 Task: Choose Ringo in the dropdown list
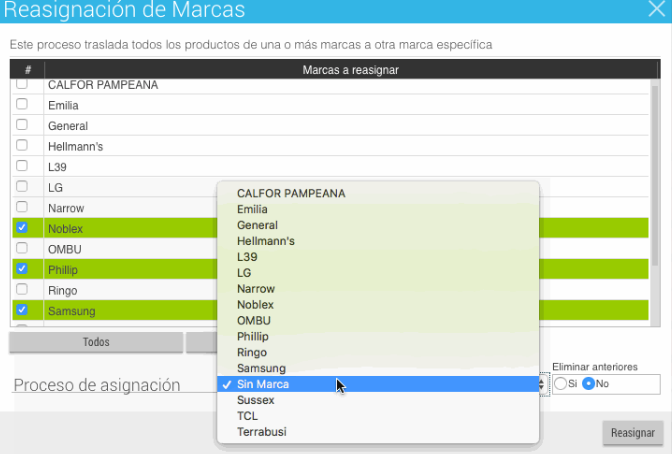click(x=378, y=352)
